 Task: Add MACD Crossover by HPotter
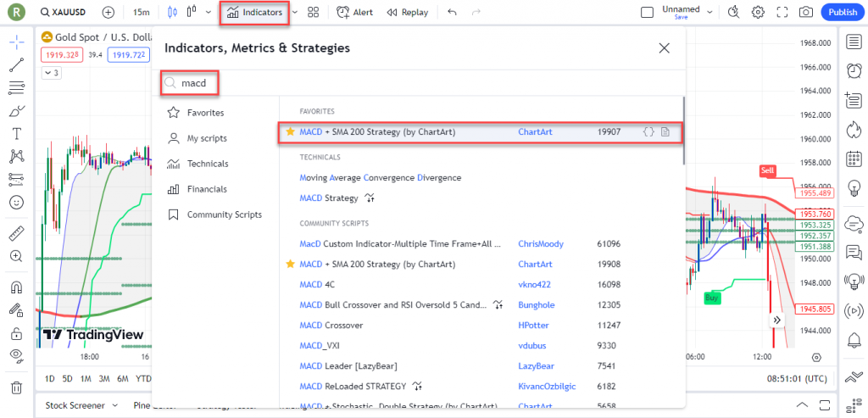coord(331,325)
